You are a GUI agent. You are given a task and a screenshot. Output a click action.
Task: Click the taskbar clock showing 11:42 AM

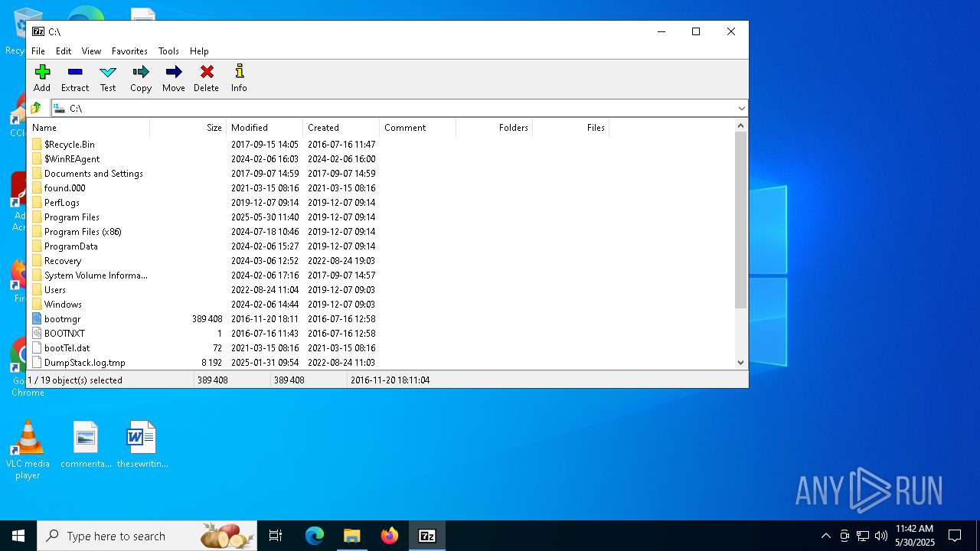(x=914, y=536)
